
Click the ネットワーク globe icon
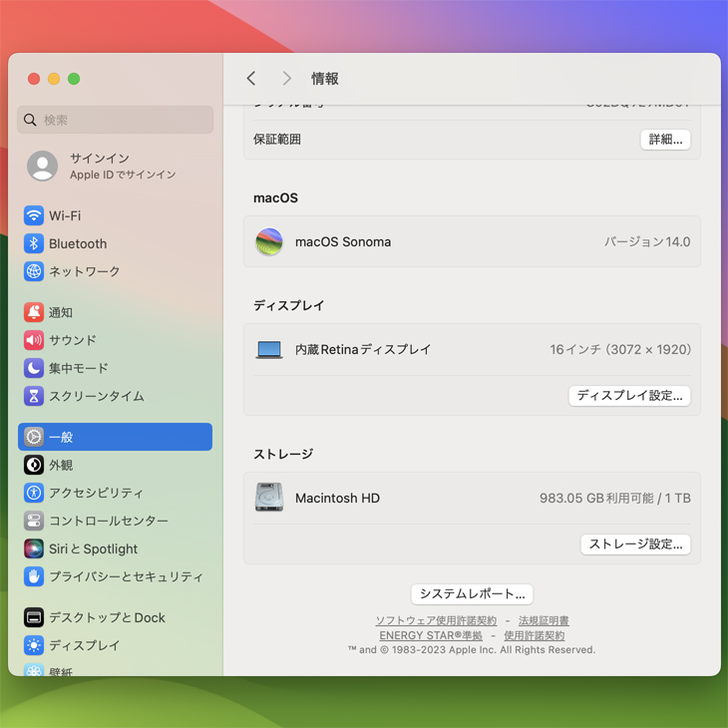tap(34, 271)
